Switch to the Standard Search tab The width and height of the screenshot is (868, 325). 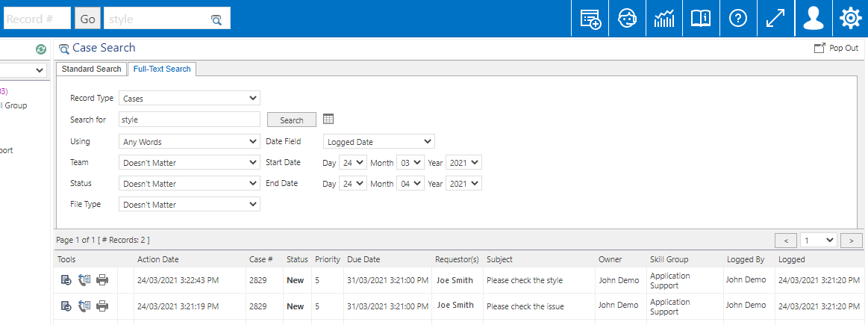pyautogui.click(x=91, y=69)
